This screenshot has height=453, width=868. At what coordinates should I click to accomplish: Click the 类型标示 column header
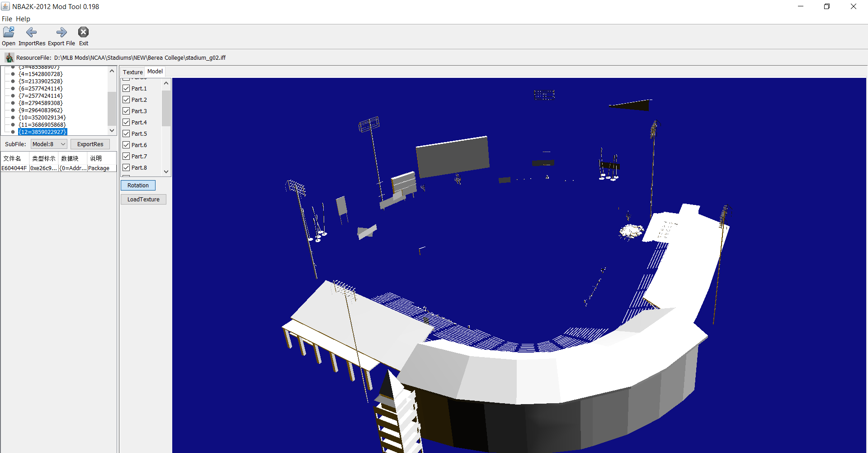pos(44,158)
